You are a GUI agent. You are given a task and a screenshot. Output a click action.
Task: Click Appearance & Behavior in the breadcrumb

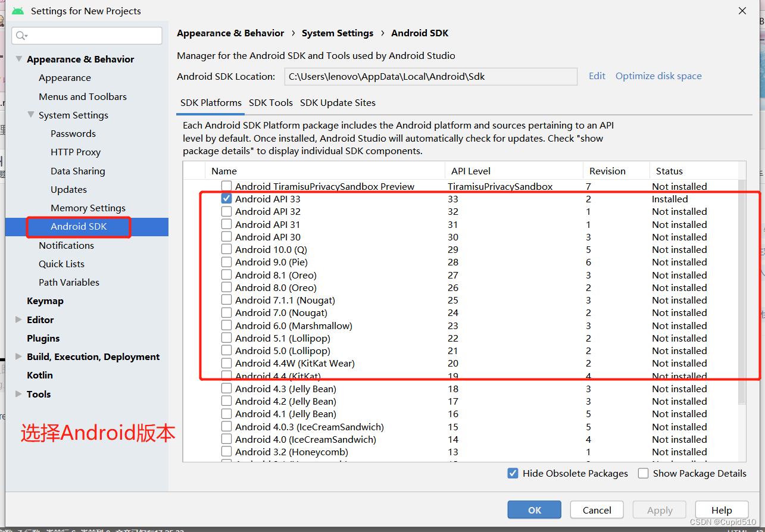230,33
